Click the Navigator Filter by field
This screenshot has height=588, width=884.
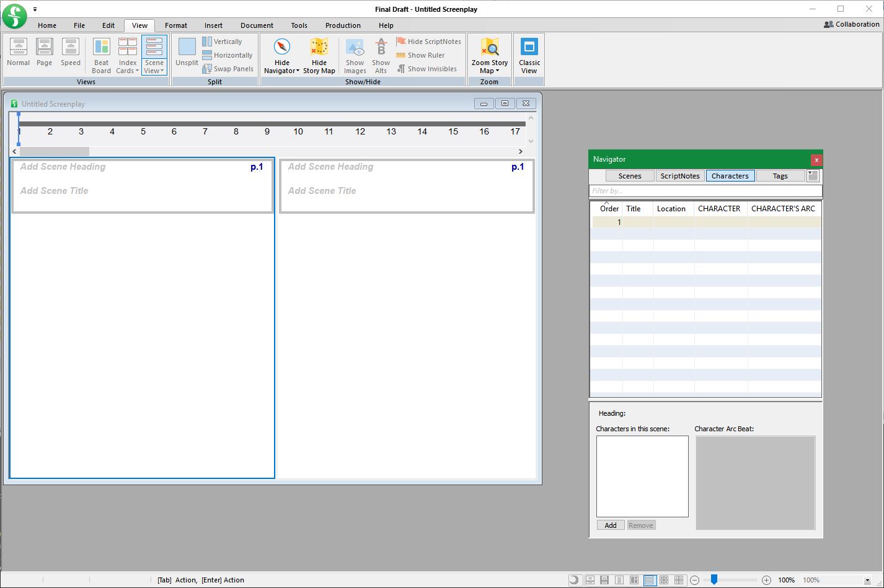[x=705, y=191]
